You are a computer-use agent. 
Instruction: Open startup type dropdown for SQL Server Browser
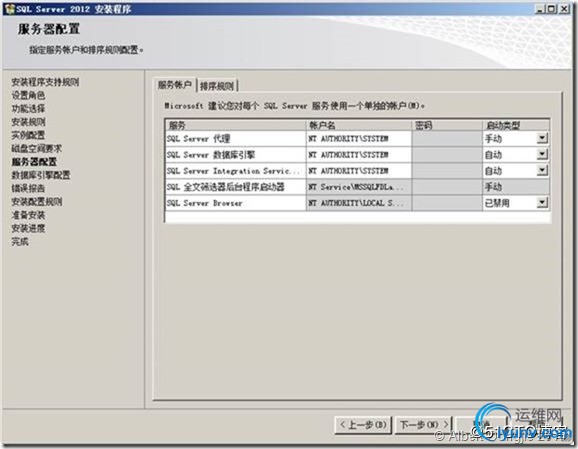tap(542, 202)
